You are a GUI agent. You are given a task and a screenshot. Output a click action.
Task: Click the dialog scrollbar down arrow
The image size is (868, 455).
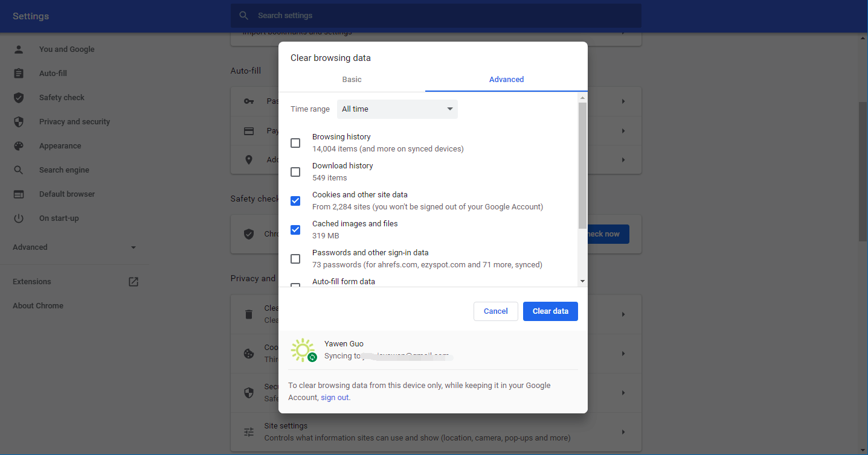coord(582,281)
